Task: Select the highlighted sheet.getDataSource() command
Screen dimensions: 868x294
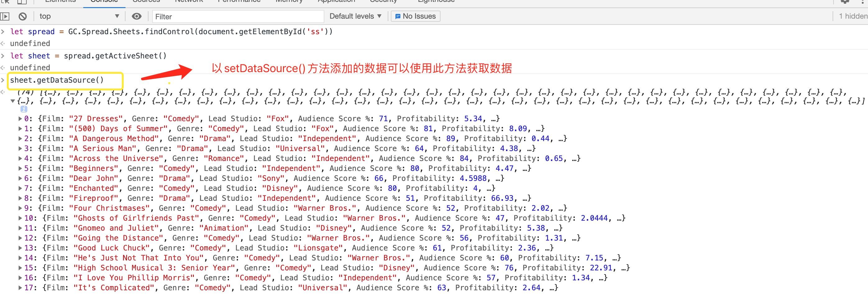Action: point(66,80)
